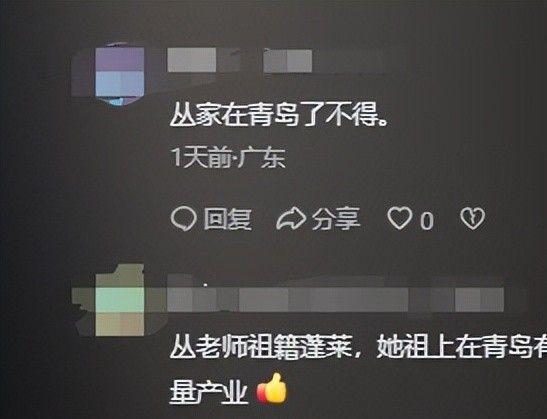Viewport: 547px width, 419px height.
Task: Click the 1天前 timestamp
Action: tap(201, 158)
